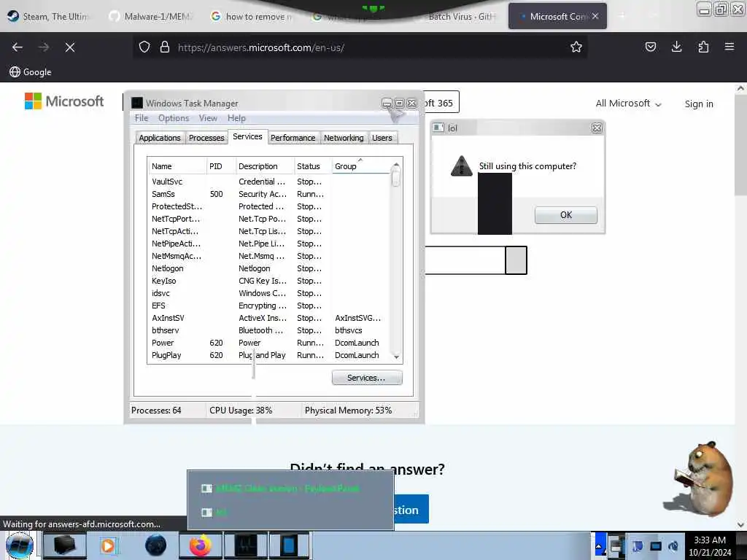This screenshot has width=747, height=560.
Task: Open the File menu in Task Manager
Action: pos(142,118)
